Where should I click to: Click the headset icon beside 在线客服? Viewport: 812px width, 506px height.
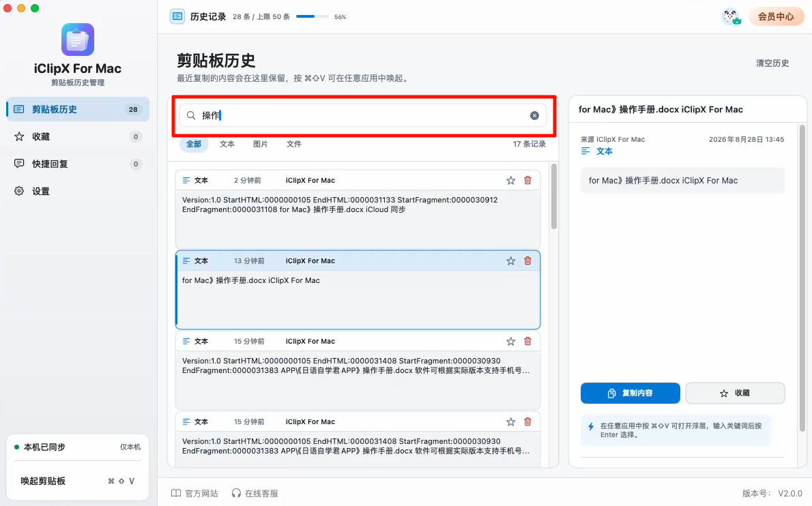click(236, 493)
